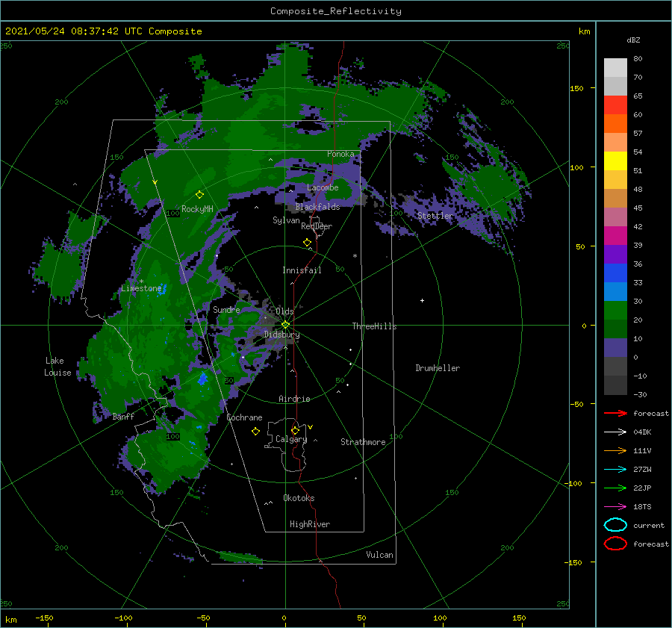
Task: Click the Sundre label
Action: [226, 309]
